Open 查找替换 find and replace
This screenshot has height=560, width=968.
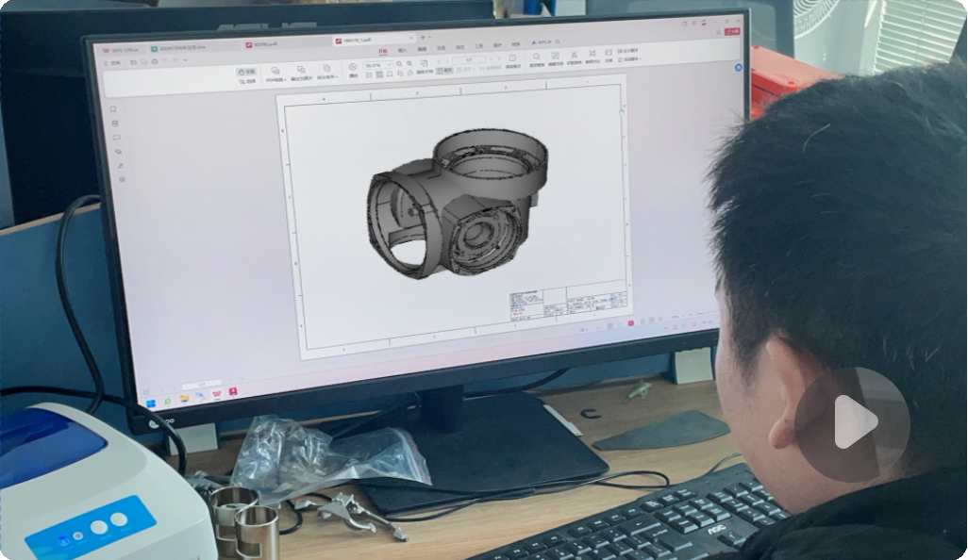pyautogui.click(x=537, y=59)
